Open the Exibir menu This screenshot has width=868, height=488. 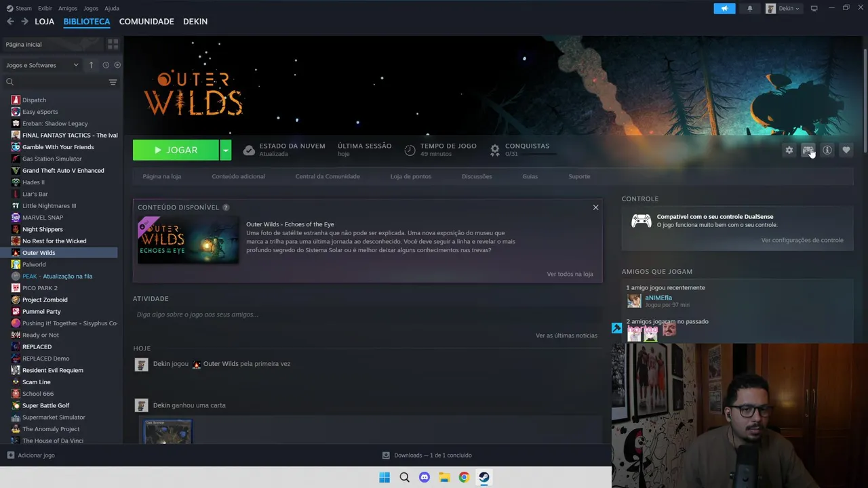45,8
